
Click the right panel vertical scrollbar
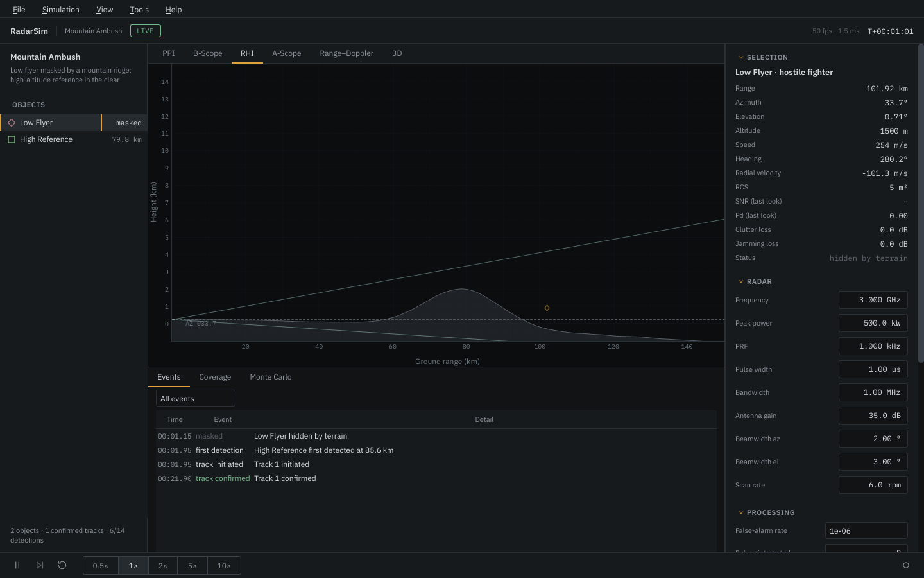[921, 203]
